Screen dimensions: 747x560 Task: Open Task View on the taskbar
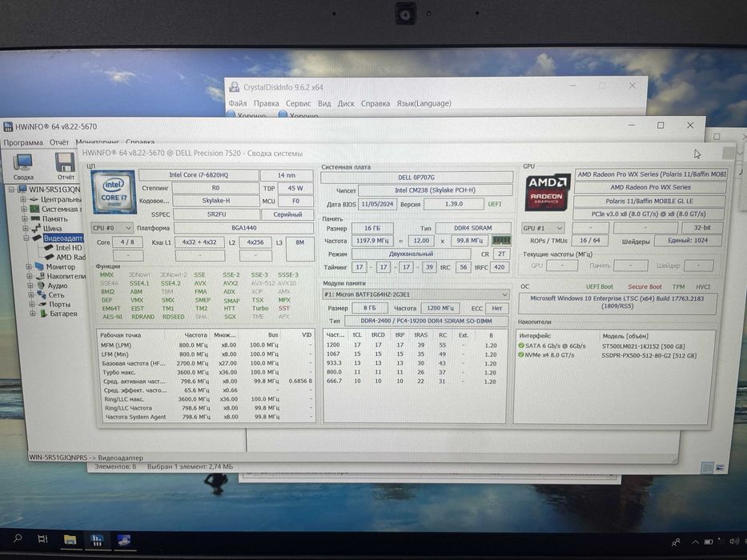[42, 538]
